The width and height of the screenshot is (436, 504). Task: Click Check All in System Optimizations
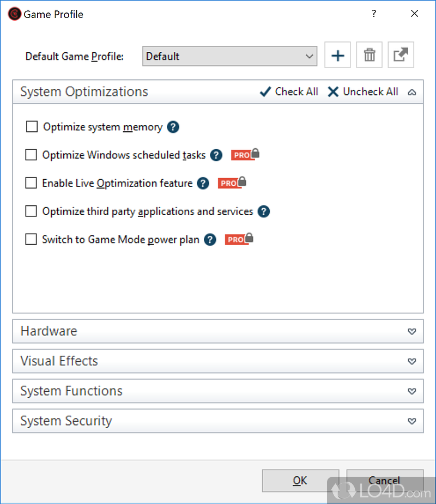(x=289, y=92)
